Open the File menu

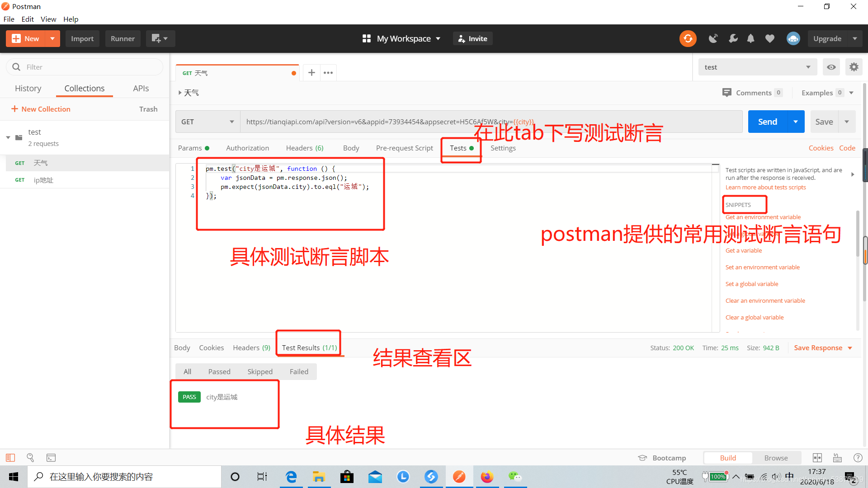point(9,19)
